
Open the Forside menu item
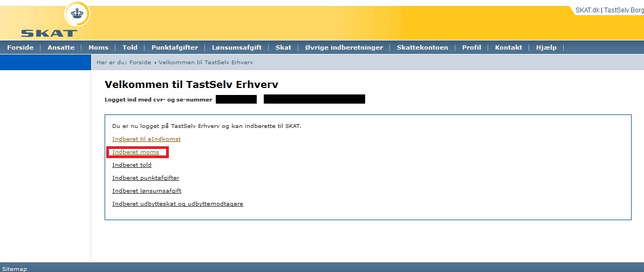[20, 47]
